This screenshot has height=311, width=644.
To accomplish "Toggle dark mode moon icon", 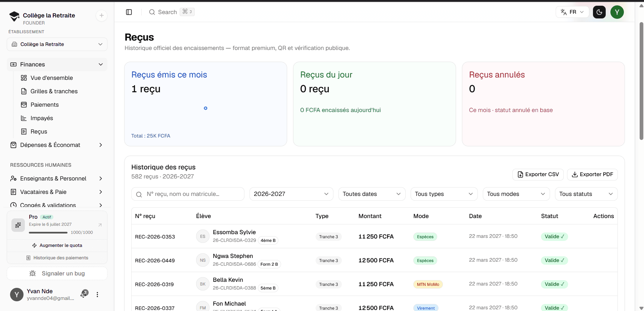I will (x=599, y=12).
